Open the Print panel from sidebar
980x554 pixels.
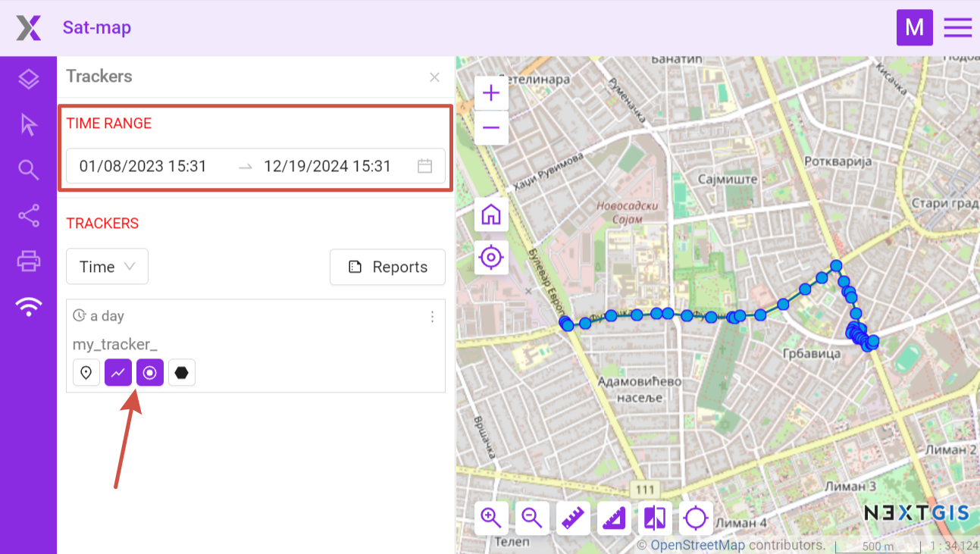coord(29,261)
